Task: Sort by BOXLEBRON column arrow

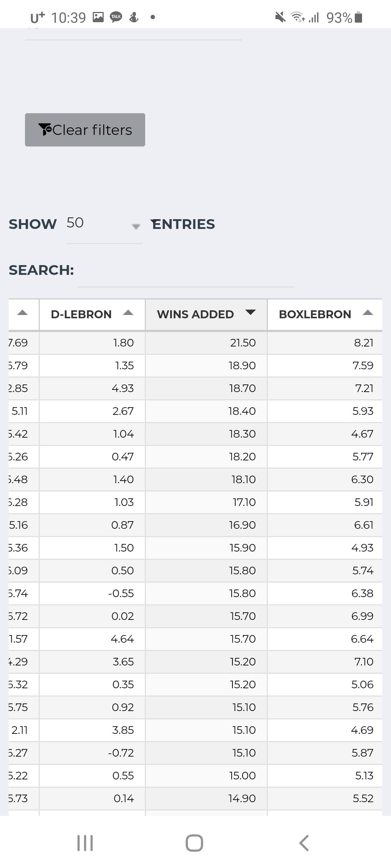Action: [367, 313]
